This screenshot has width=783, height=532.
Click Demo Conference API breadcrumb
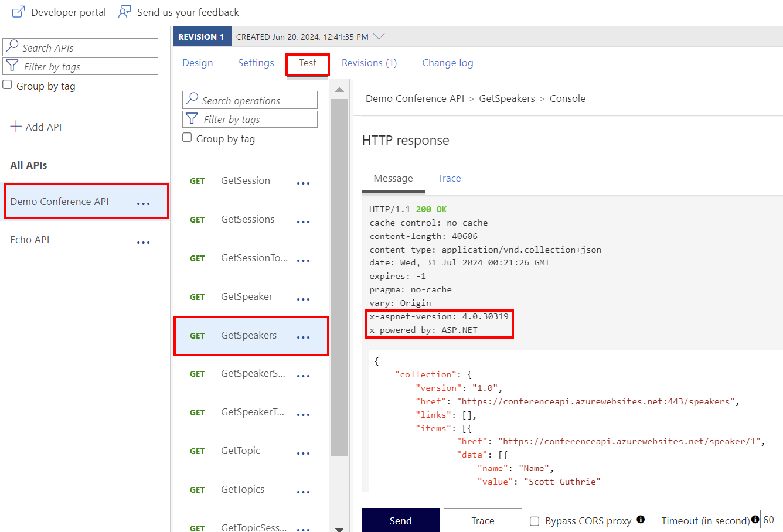(x=415, y=98)
